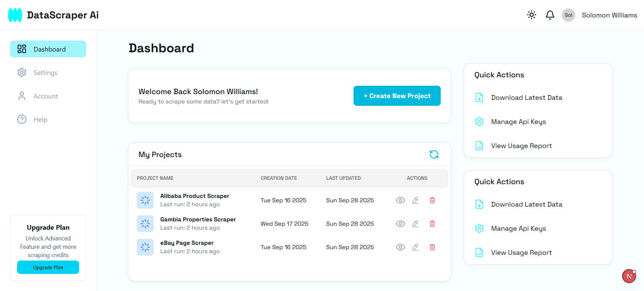644x291 pixels.
Task: View the Gambia Properties Scraper project
Action: click(400, 224)
